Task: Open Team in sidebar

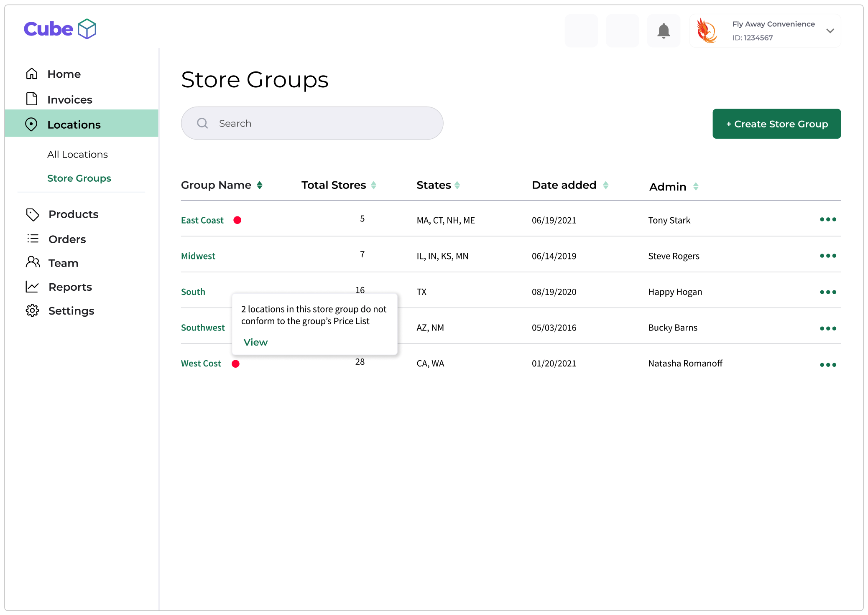Action: coord(64,263)
